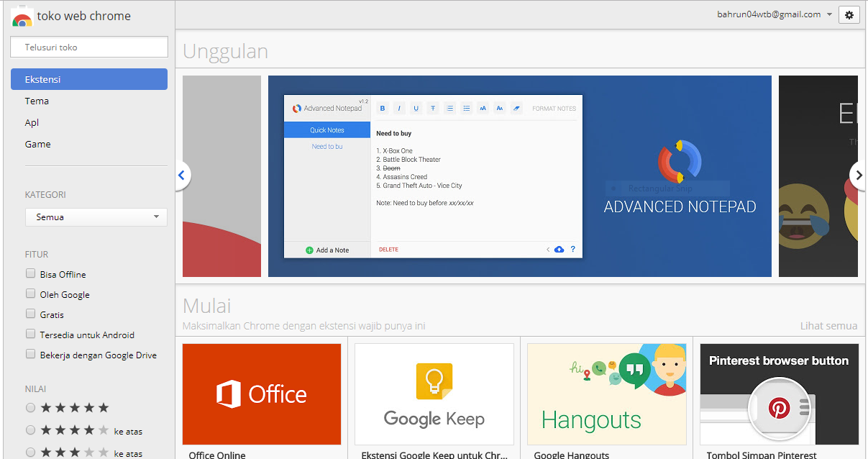
Task: Click the Tombol Simpan Pinterest title
Action: click(x=762, y=455)
